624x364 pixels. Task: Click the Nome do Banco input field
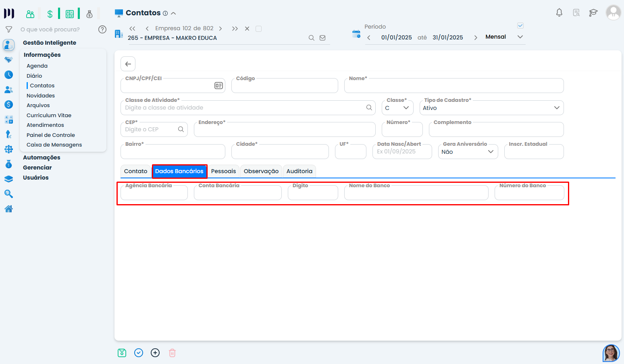pos(416,194)
